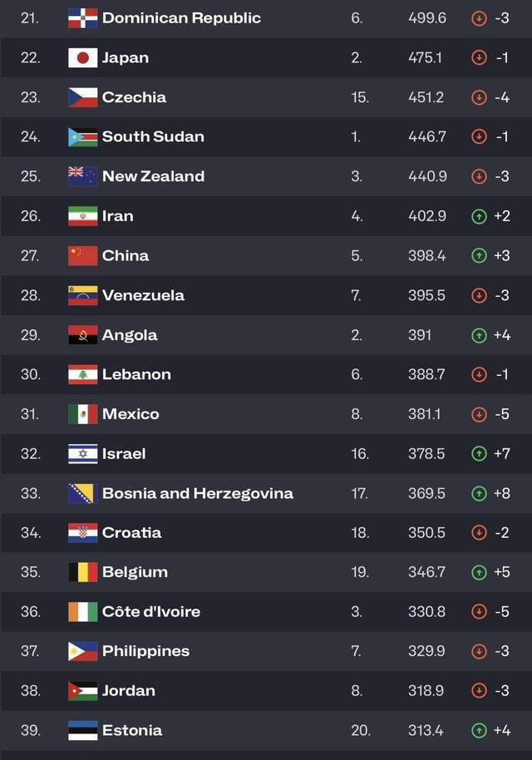532x760 pixels.
Task: Click the red down arrow for Côte d'Ivoire
Action: pos(479,612)
